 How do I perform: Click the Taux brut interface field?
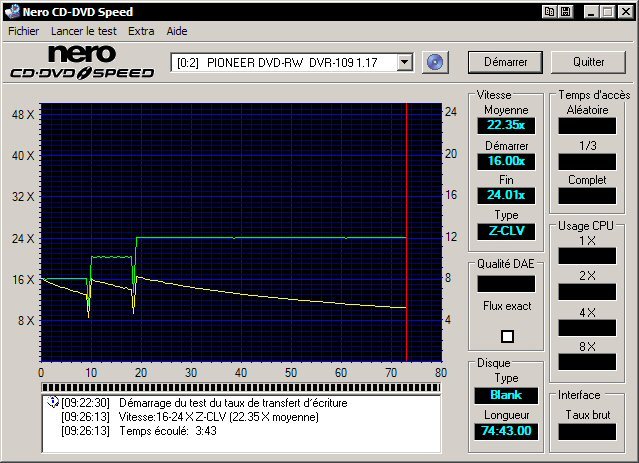coord(587,432)
